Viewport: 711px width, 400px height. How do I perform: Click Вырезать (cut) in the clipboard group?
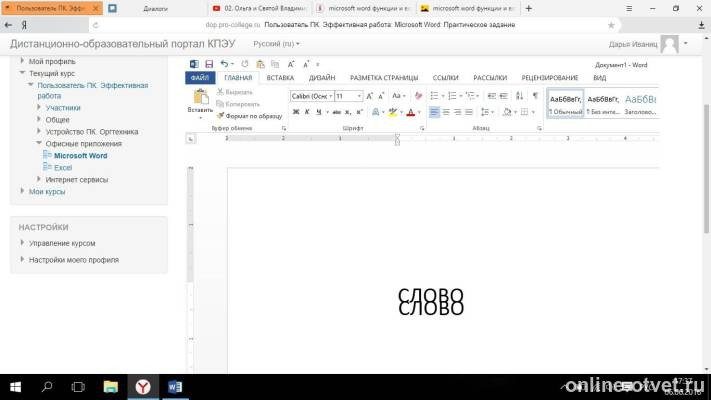[234, 92]
